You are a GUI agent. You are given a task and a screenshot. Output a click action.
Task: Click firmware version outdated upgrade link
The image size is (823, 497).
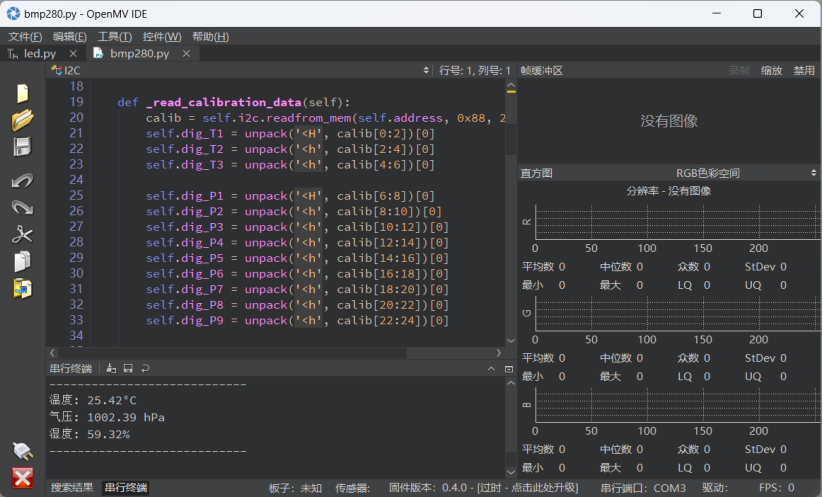[483, 488]
